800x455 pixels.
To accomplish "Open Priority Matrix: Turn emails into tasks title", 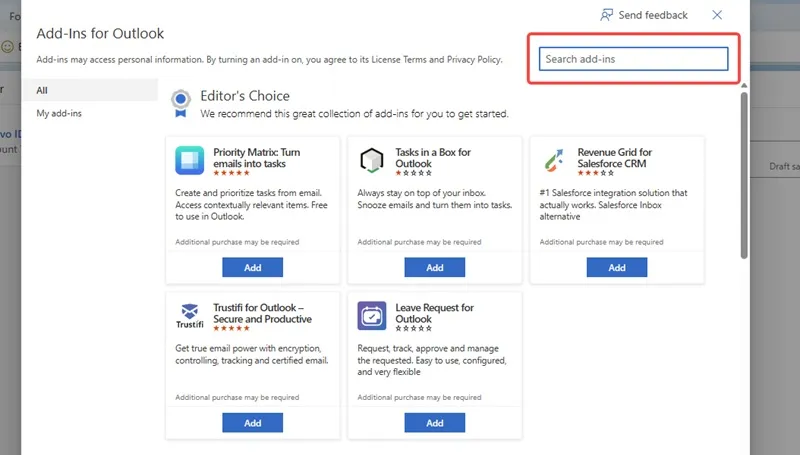I will [x=257, y=158].
